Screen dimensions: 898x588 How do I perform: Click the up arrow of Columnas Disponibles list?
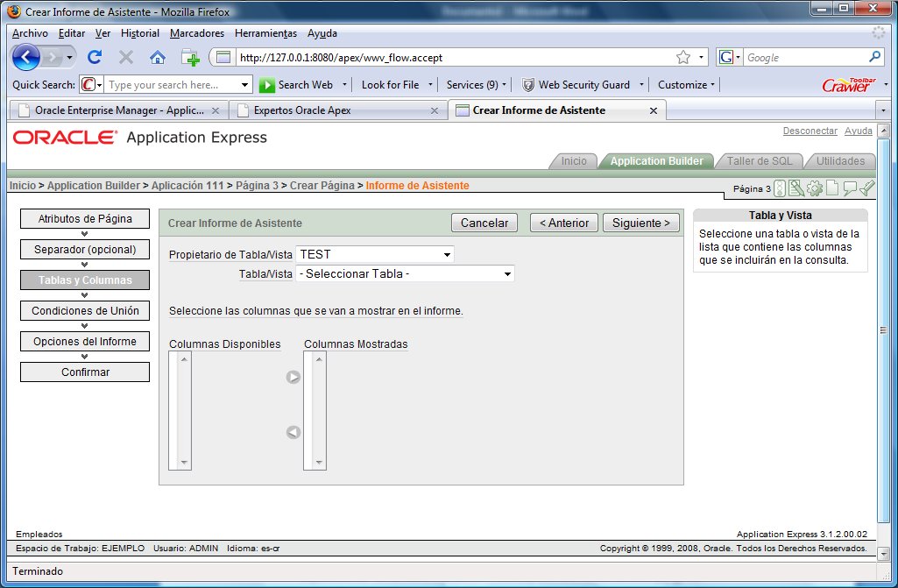click(x=184, y=359)
